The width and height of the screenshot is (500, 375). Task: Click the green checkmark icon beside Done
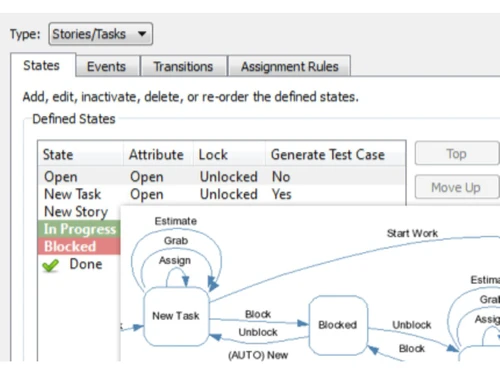point(51,265)
